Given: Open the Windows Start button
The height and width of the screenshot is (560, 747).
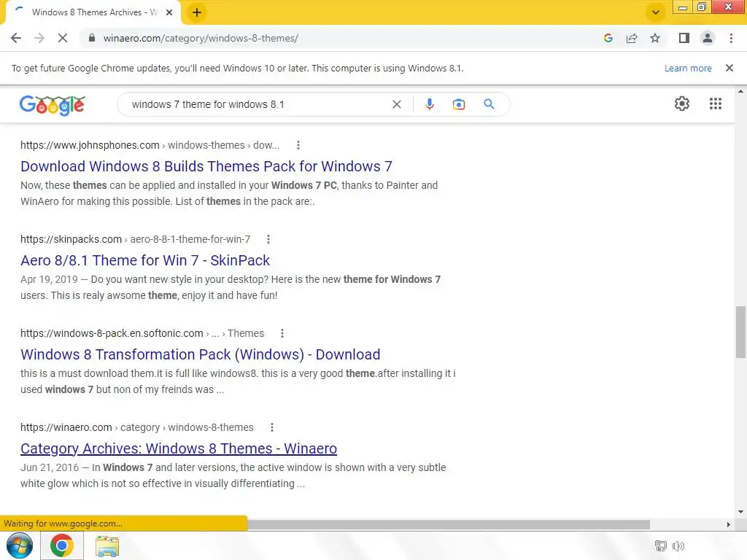Looking at the screenshot, I should click(x=19, y=545).
